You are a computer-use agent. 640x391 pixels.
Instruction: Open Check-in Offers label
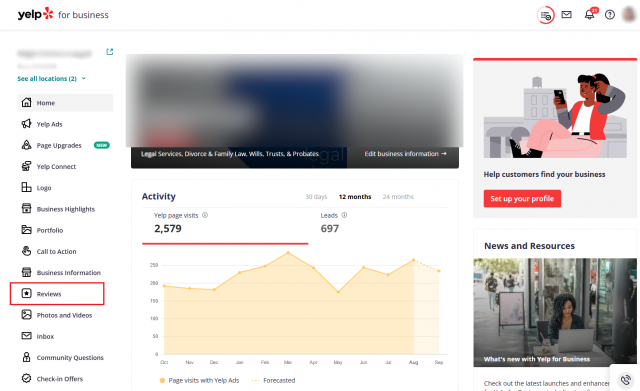(x=60, y=379)
